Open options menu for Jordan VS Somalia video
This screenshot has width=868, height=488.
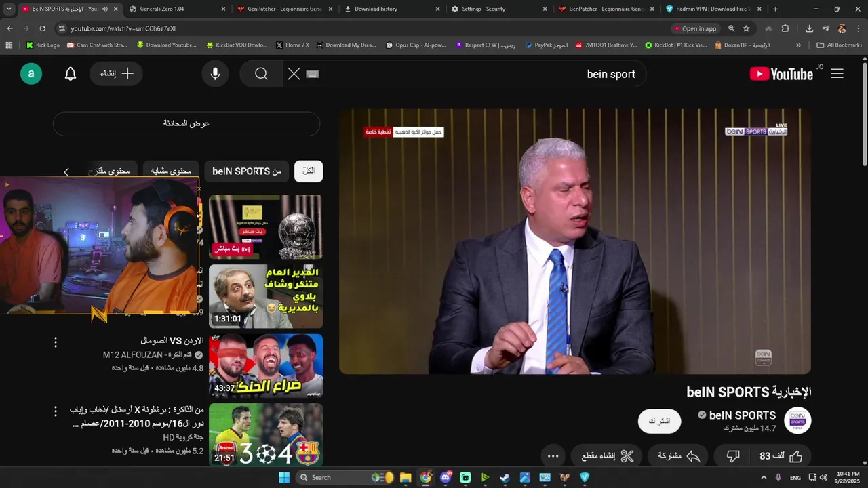point(56,342)
